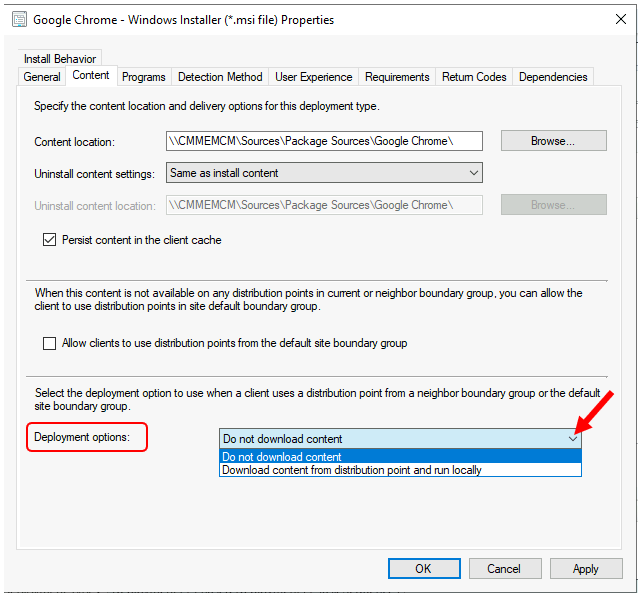
Task: Open the Dependencies tab
Action: [x=553, y=77]
